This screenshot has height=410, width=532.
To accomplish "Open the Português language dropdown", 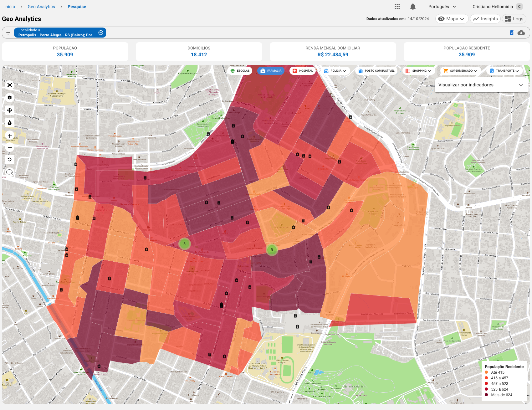I will pyautogui.click(x=442, y=7).
